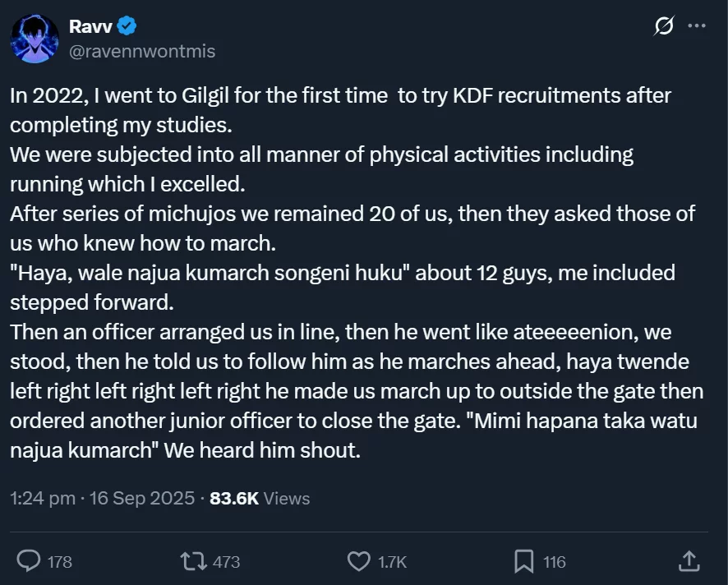Click the 116 bookmarks count
Image resolution: width=728 pixels, height=585 pixels.
point(555,562)
